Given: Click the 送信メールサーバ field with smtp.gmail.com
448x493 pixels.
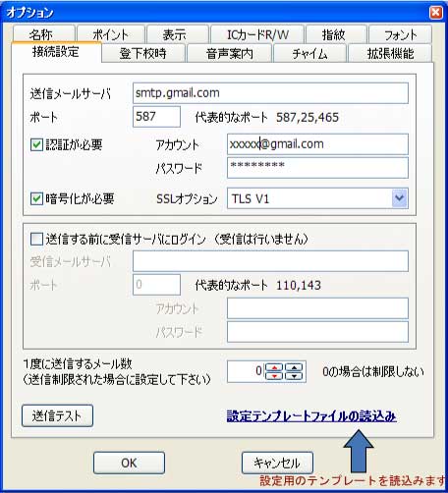Looking at the screenshot, I should (x=270, y=93).
